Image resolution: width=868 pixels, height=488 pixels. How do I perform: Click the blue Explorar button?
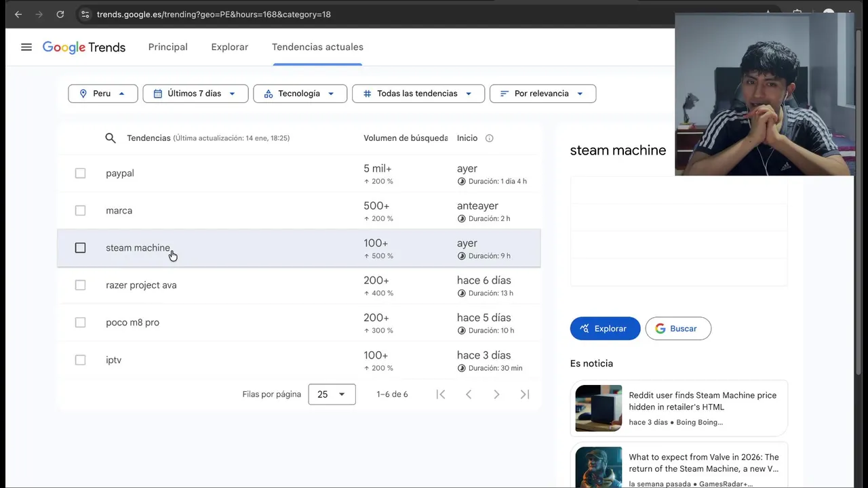tap(605, 329)
